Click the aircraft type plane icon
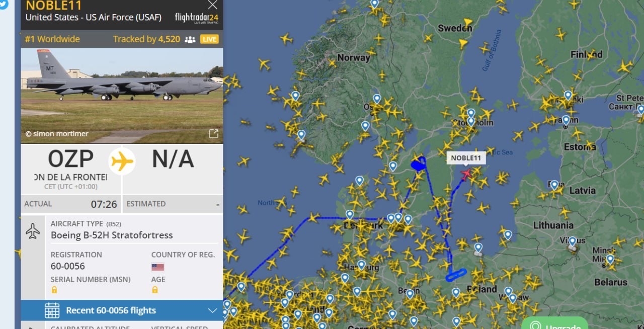Image resolution: width=644 pixels, height=329 pixels. coord(33,231)
